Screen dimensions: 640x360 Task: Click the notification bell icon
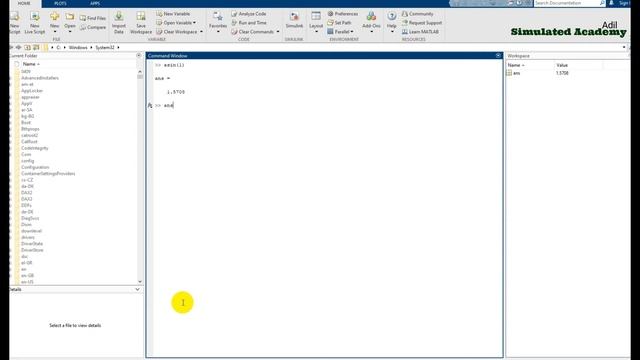point(611,3)
